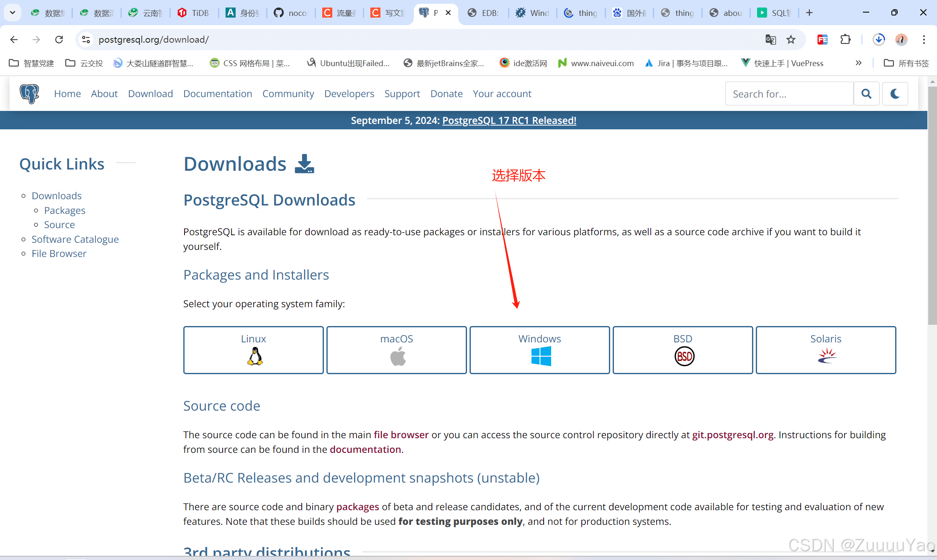Open the profile avatar menu
937x560 pixels.
point(901,39)
